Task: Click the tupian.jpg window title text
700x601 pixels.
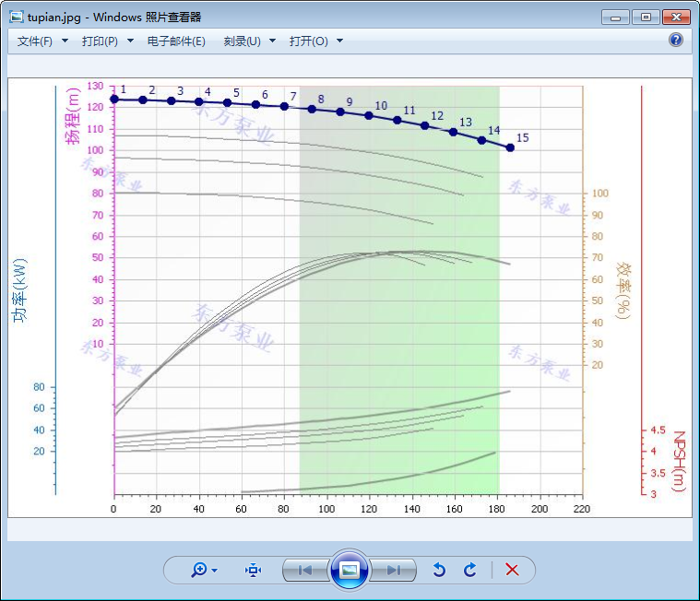Action: pos(54,18)
